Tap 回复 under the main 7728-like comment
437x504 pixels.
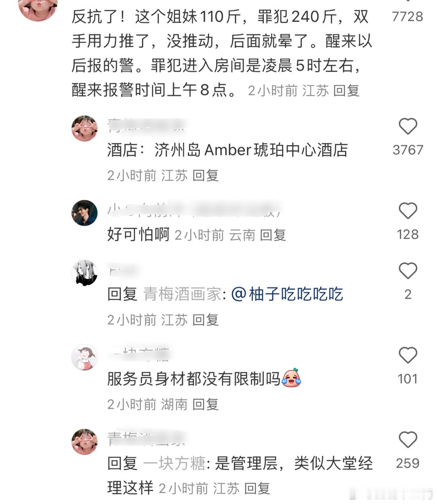(x=346, y=90)
